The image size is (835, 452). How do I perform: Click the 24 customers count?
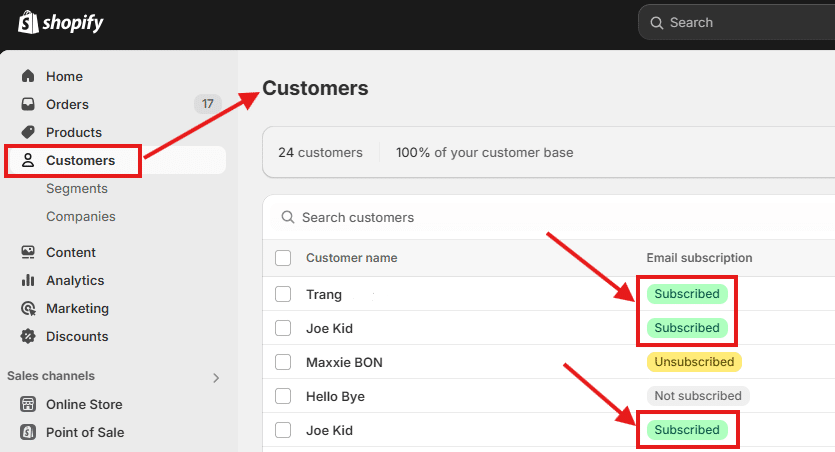pos(320,152)
